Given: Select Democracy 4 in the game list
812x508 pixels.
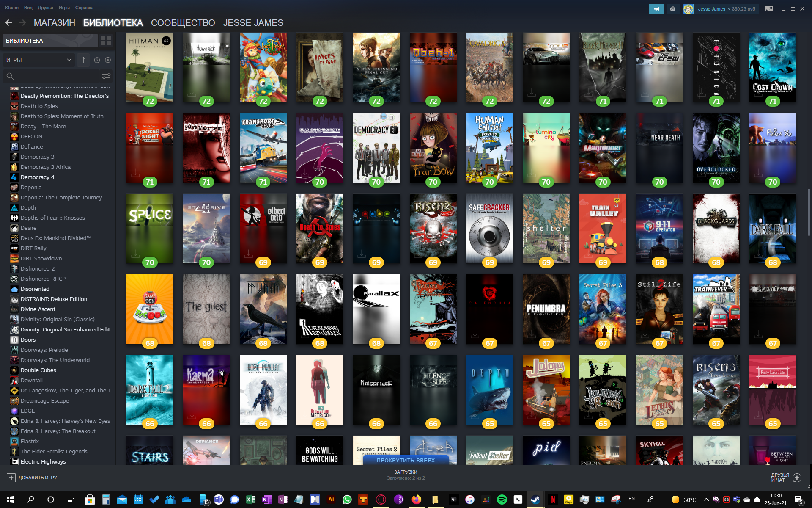Looking at the screenshot, I should (37, 177).
